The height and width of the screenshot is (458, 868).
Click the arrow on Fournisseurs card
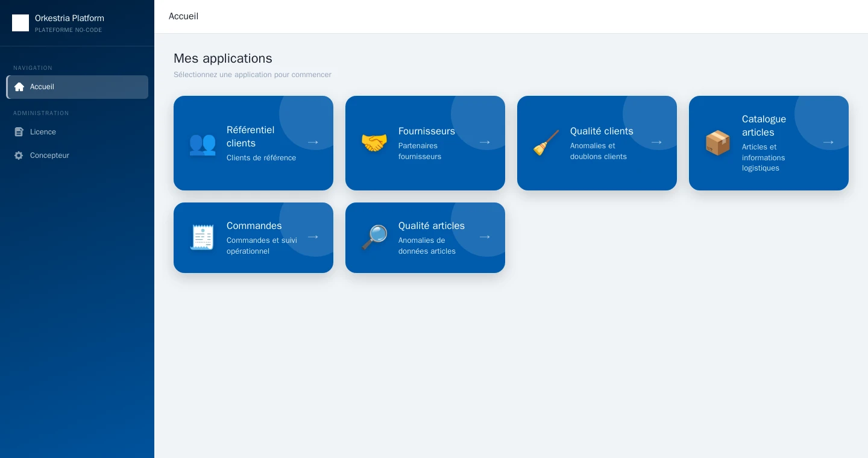485,143
